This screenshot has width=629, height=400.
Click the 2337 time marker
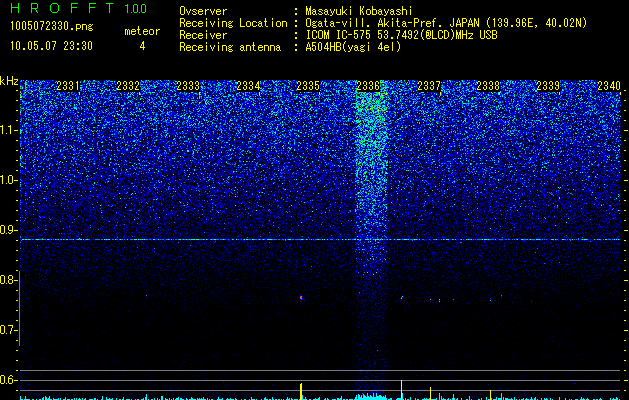[x=429, y=86]
